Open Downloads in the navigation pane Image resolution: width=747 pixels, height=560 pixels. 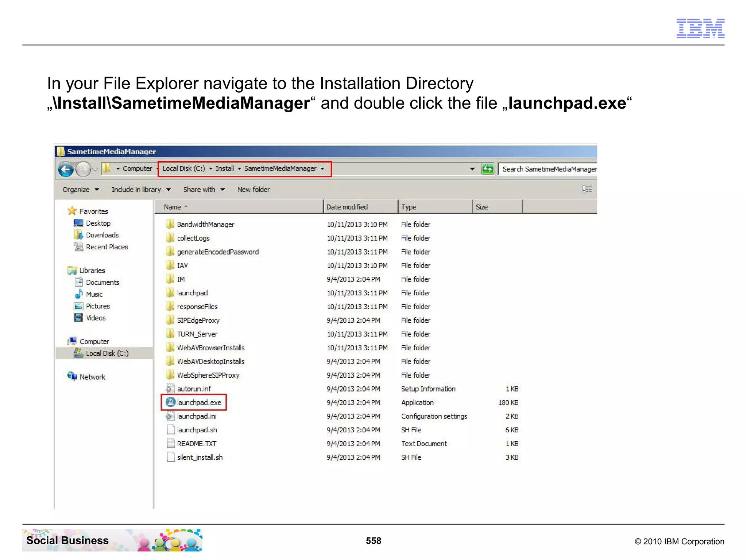point(96,235)
